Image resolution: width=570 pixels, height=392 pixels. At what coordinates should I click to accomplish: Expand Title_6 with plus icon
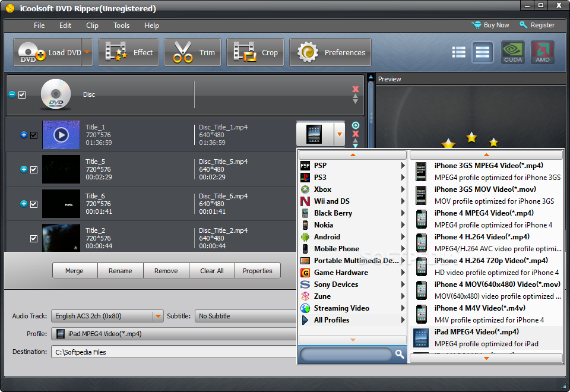coord(24,204)
